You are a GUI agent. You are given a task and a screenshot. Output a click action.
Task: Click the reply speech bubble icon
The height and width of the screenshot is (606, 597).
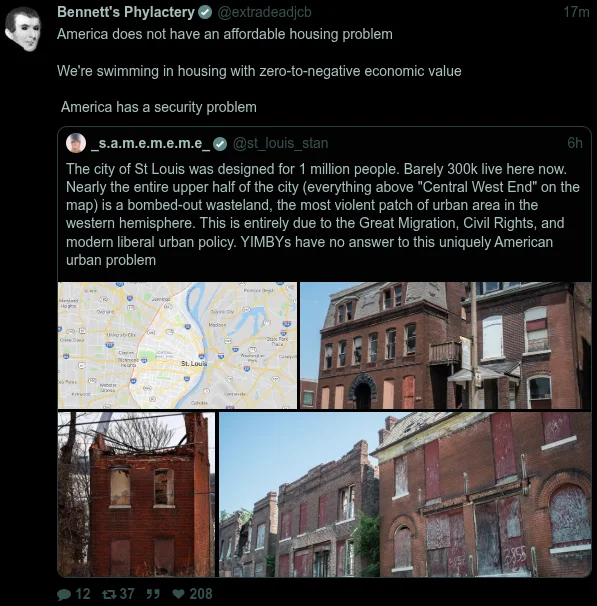(x=64, y=594)
